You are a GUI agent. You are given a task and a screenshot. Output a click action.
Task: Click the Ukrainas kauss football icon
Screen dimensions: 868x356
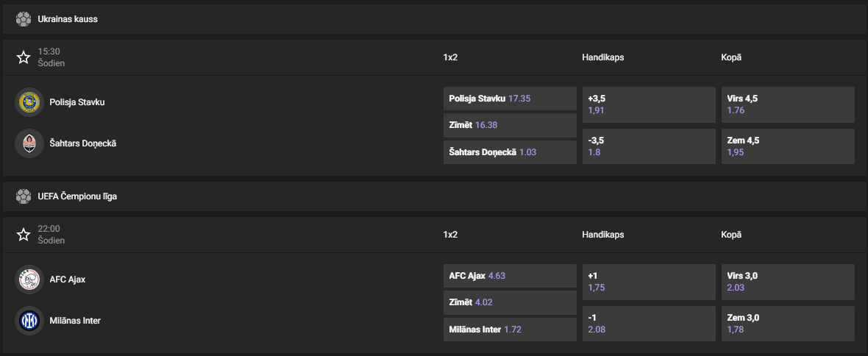(x=24, y=19)
